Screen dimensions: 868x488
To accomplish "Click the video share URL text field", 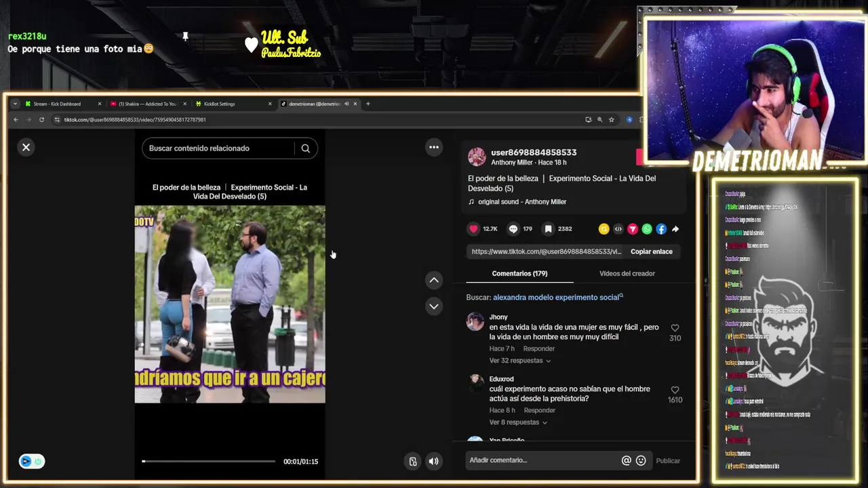I will 546,251.
